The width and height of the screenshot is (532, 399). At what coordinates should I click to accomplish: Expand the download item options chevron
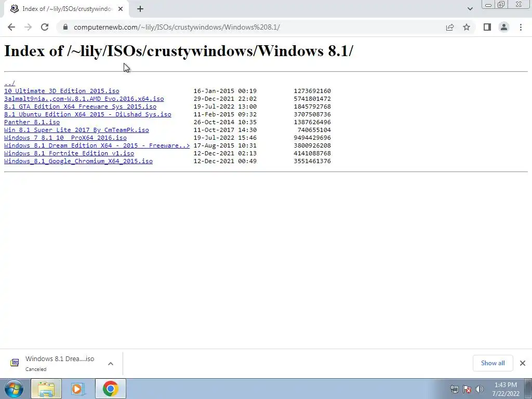point(111,363)
